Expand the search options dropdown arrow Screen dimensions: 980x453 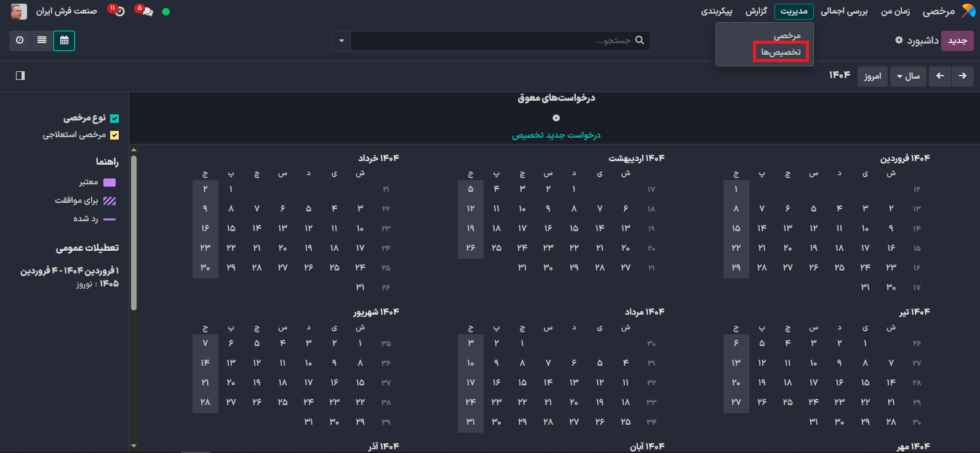coord(341,41)
